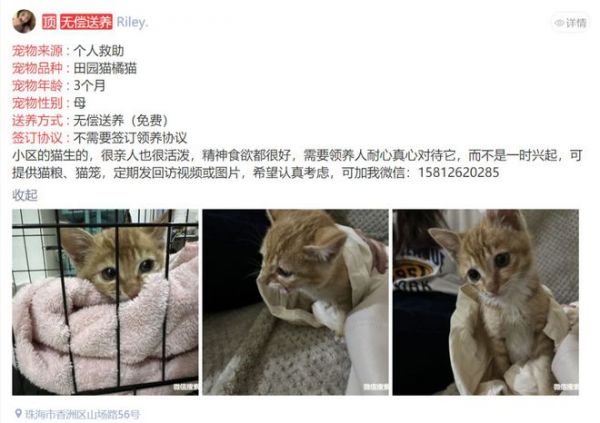Screen dimensions: 600x423
Task: Click the 宠物品种 field label
Action: pos(37,68)
